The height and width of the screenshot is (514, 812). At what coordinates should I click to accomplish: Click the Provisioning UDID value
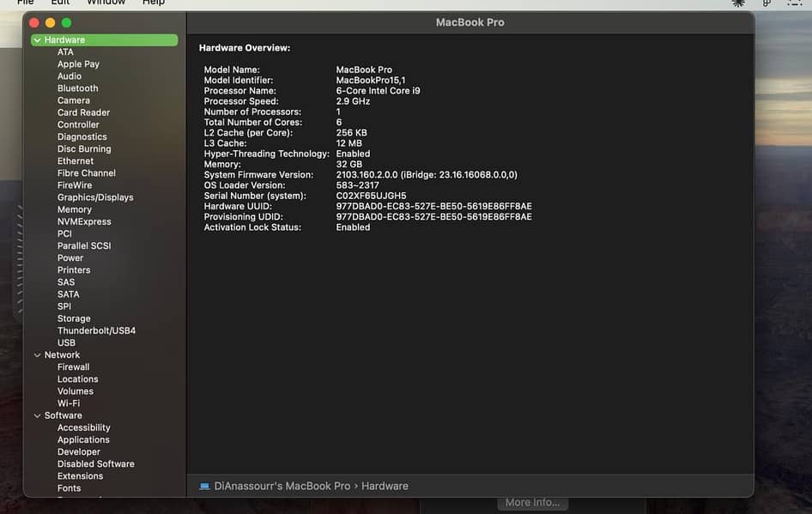434,217
